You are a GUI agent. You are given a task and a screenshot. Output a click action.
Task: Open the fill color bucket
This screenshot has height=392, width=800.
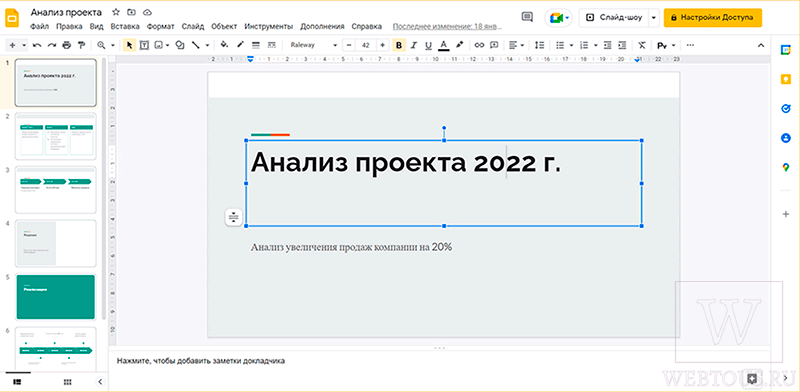click(x=224, y=45)
